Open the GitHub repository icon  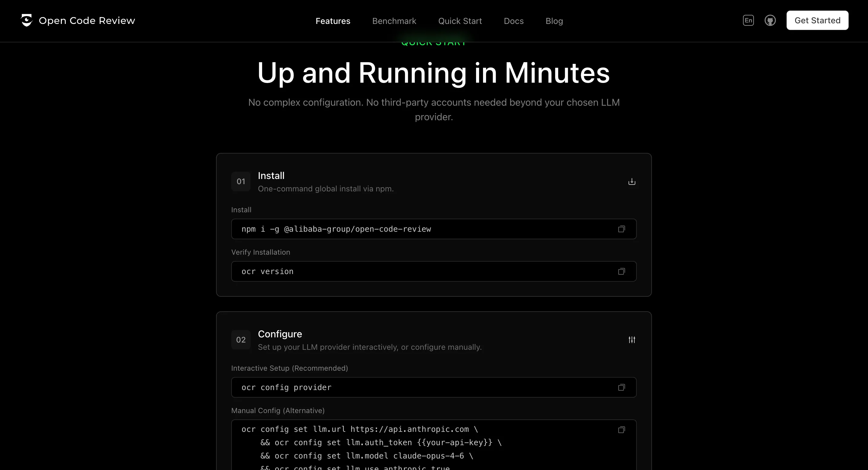[770, 20]
